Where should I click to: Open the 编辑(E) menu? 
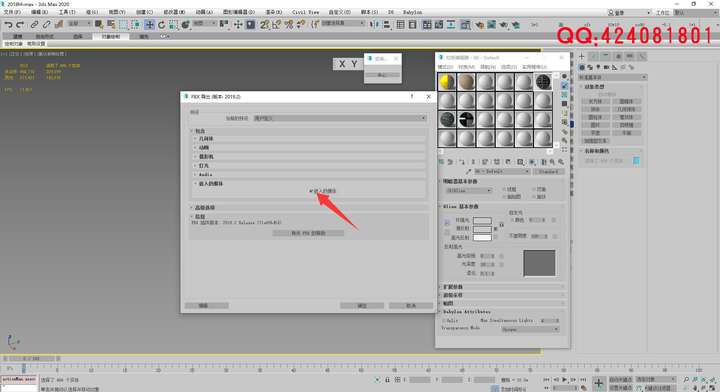coord(39,12)
